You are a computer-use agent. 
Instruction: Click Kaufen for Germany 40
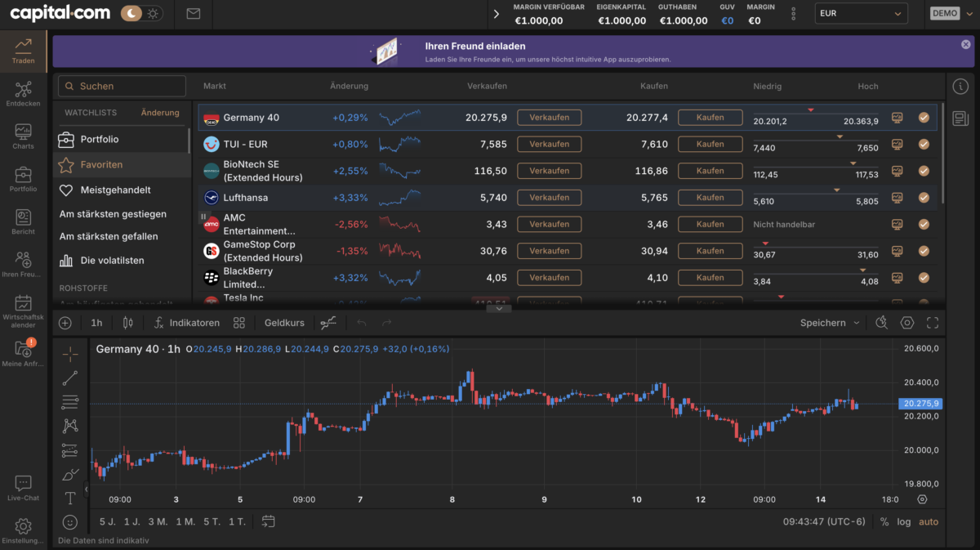(710, 117)
